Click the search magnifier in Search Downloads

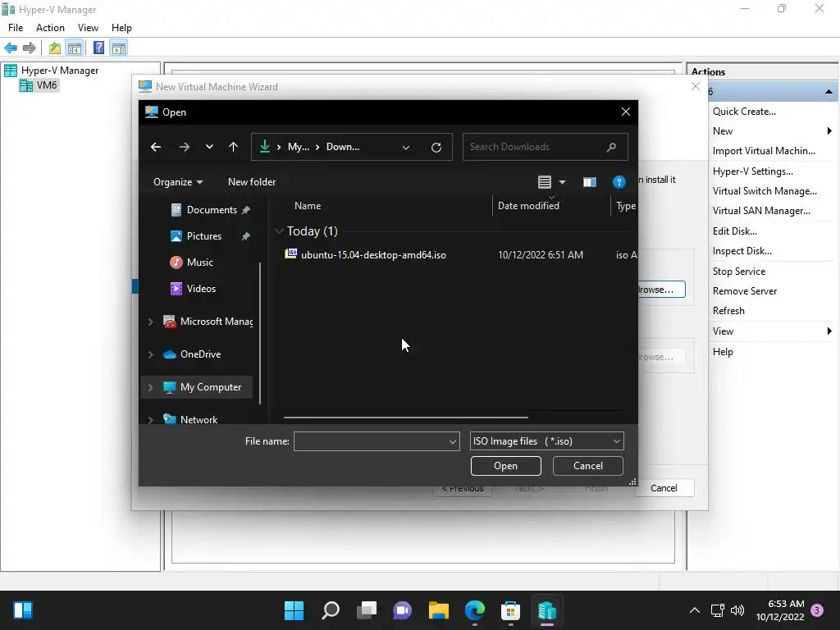point(611,147)
